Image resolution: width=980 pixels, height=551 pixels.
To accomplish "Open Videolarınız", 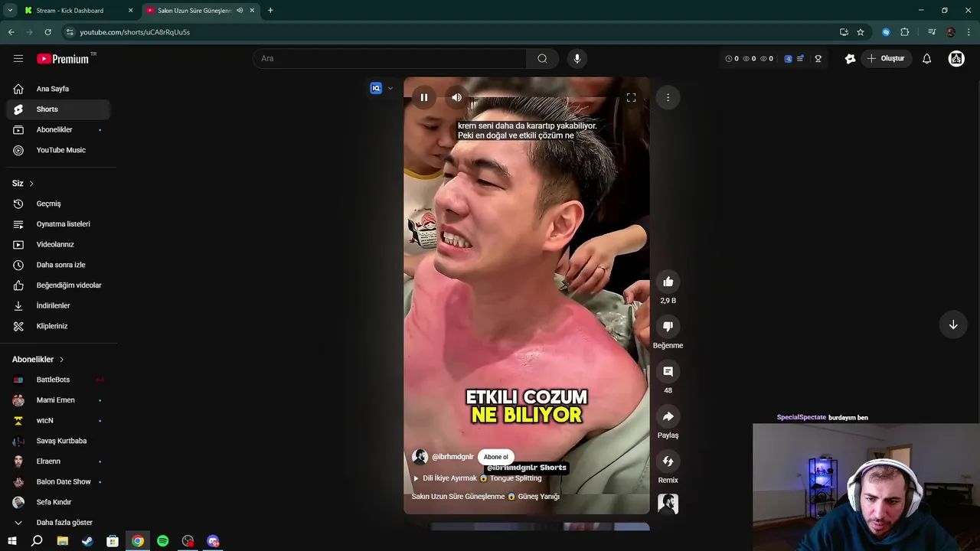I will 58,244.
